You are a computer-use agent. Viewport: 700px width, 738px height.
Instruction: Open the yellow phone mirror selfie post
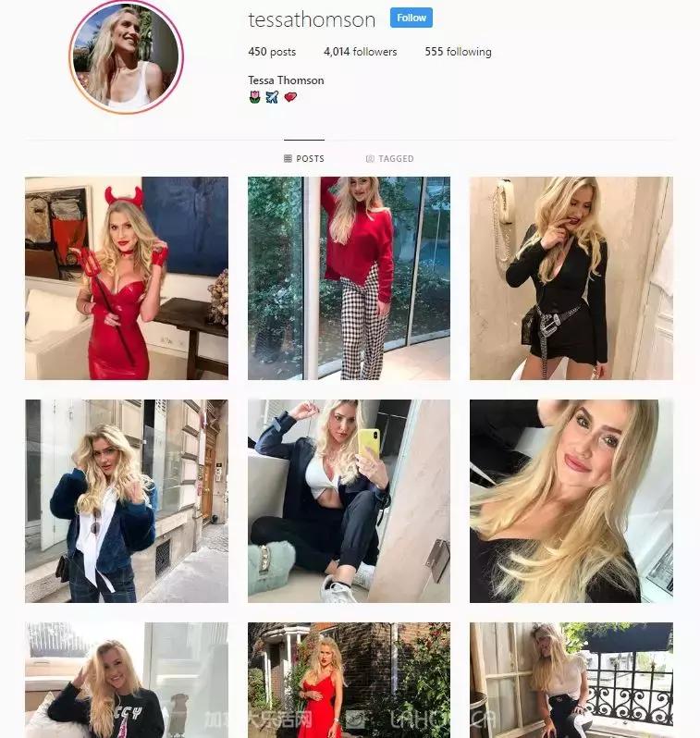[349, 501]
